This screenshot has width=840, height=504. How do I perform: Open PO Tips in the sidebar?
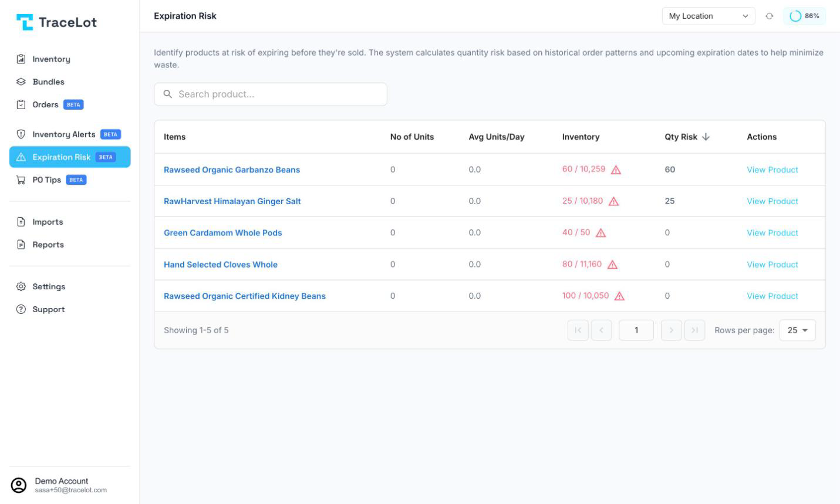pyautogui.click(x=70, y=180)
